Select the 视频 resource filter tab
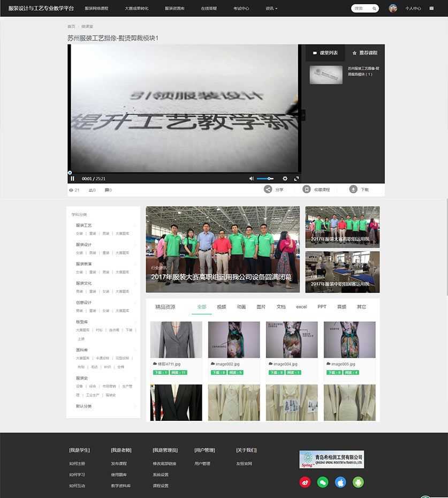The image size is (448, 498). (x=222, y=307)
